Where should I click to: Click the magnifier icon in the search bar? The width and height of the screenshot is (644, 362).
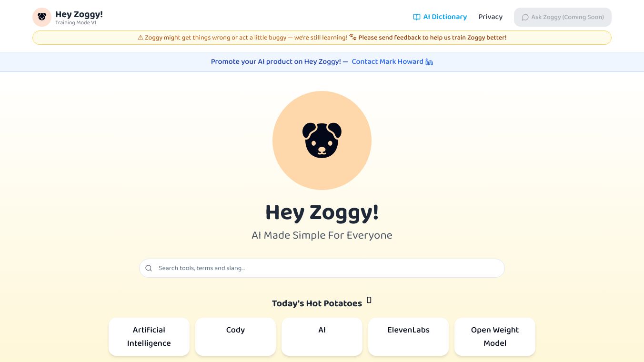point(149,268)
